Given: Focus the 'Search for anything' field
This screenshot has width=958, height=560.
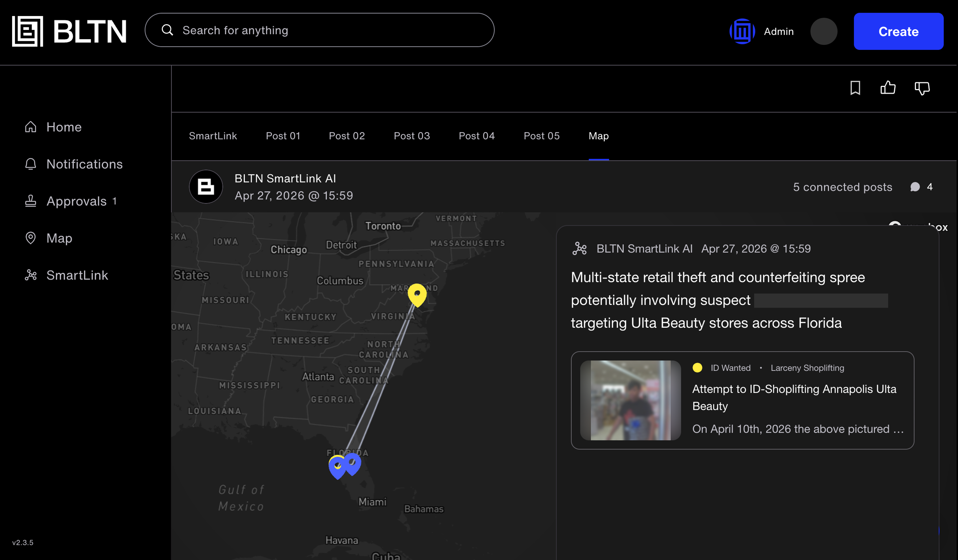Looking at the screenshot, I should (x=319, y=30).
